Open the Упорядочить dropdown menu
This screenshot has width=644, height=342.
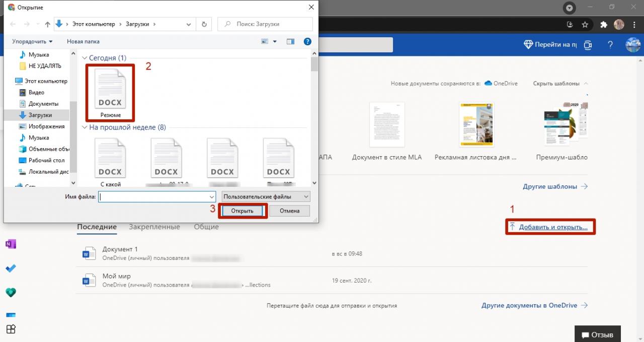32,41
